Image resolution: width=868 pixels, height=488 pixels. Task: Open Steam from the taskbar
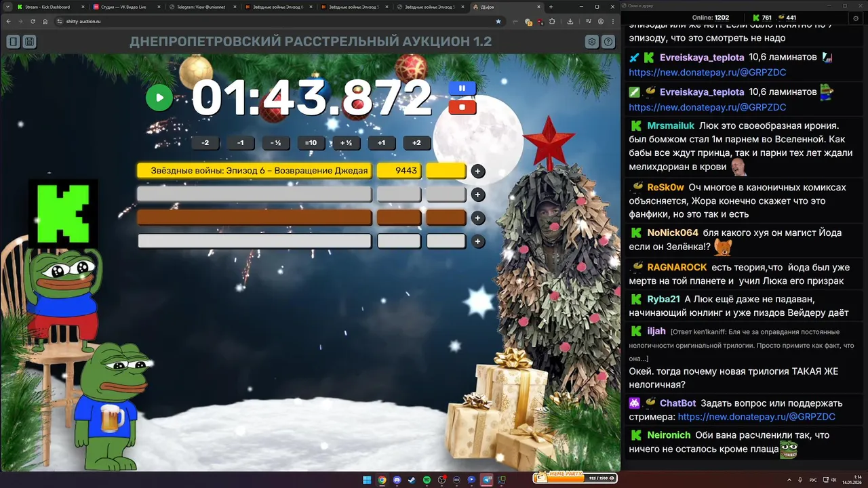coord(412,480)
